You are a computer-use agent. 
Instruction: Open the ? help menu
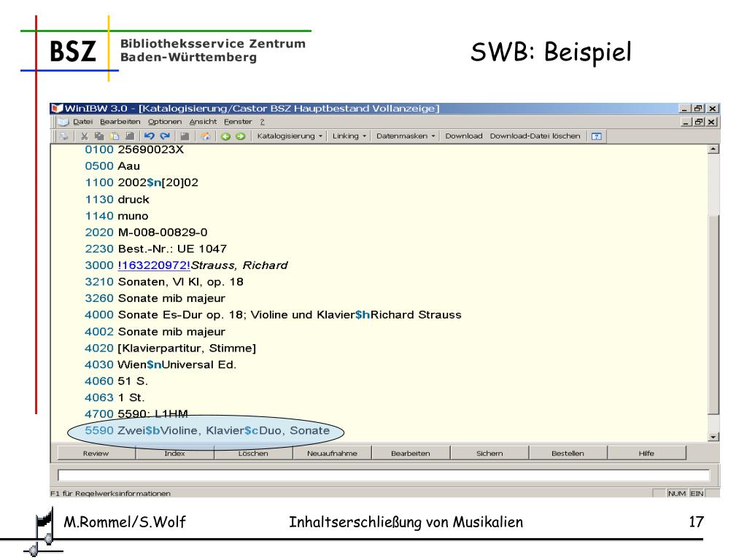coord(262,122)
